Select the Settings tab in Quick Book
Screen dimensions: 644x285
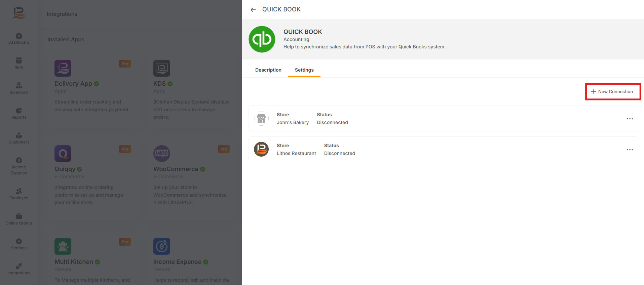pyautogui.click(x=304, y=70)
